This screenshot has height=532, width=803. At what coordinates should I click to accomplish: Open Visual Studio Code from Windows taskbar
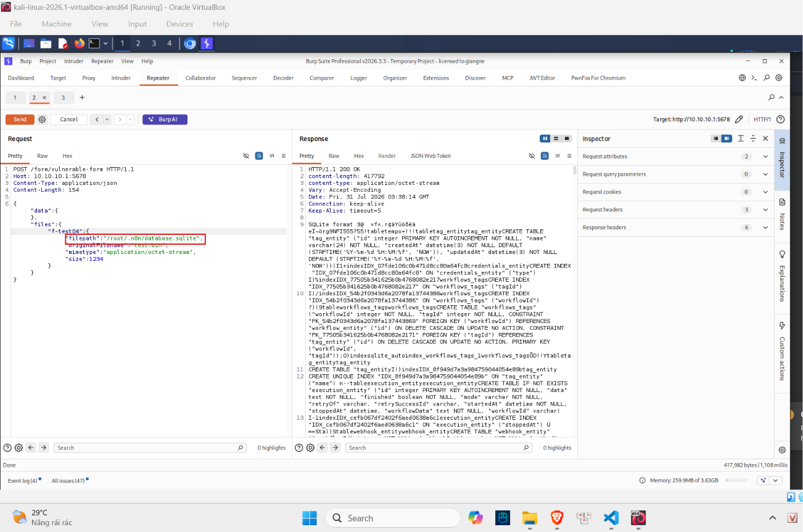pyautogui.click(x=611, y=517)
